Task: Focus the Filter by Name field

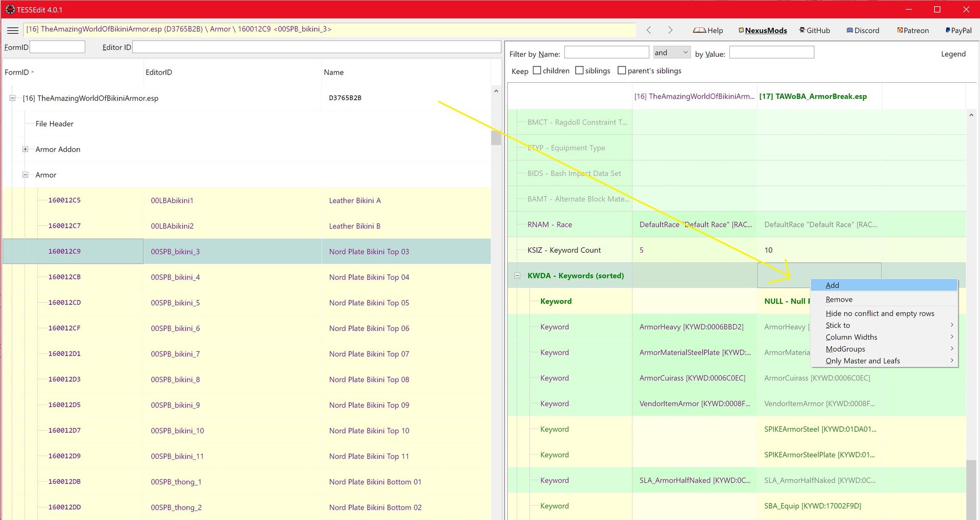Action: 606,52
